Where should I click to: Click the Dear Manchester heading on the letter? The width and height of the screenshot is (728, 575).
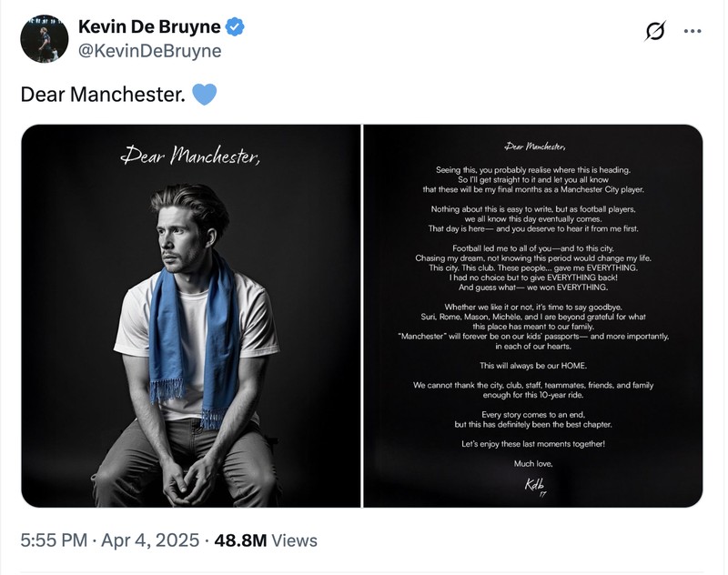click(534, 146)
